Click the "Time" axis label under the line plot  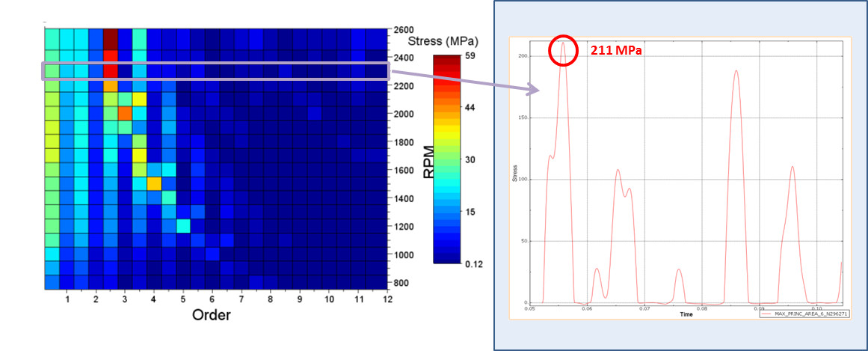[x=686, y=314]
